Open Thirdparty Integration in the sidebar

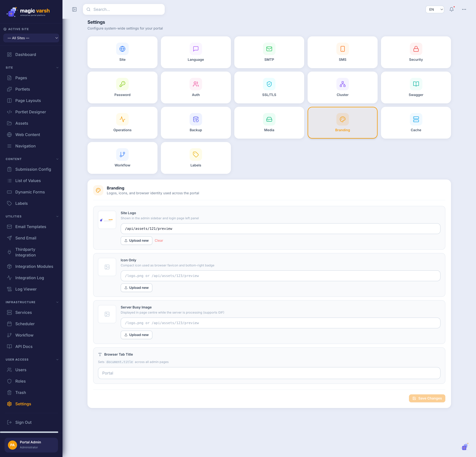click(31, 252)
